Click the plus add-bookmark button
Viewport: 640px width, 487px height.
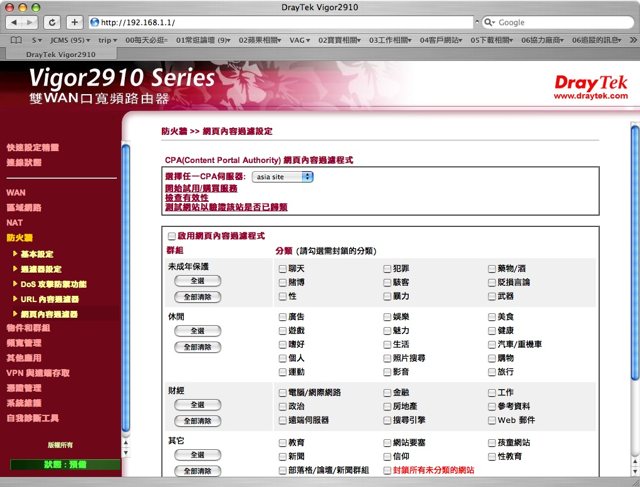(74, 22)
